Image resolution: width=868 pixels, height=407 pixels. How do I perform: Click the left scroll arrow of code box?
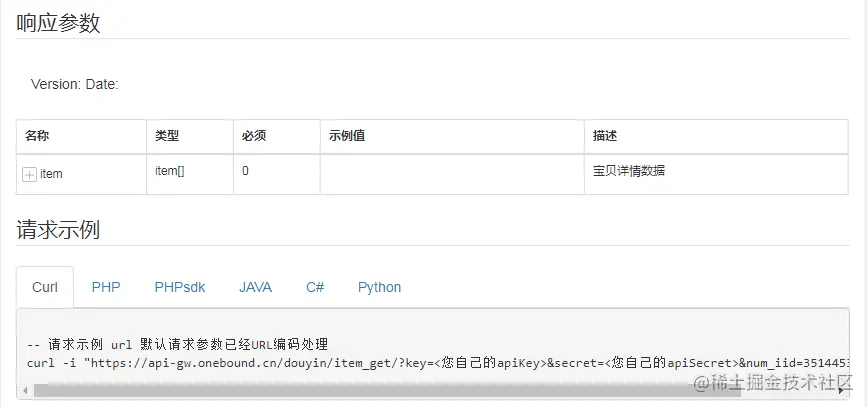pos(25,391)
